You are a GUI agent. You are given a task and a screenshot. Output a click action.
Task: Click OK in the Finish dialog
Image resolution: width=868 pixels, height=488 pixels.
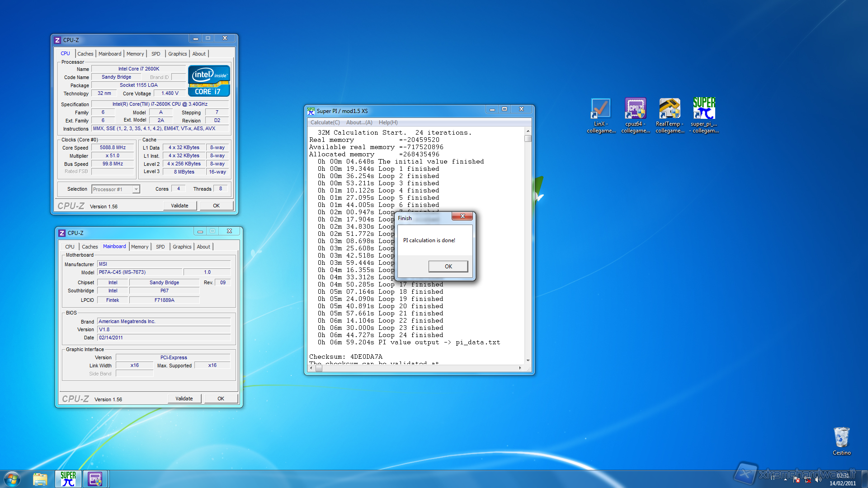click(x=448, y=266)
